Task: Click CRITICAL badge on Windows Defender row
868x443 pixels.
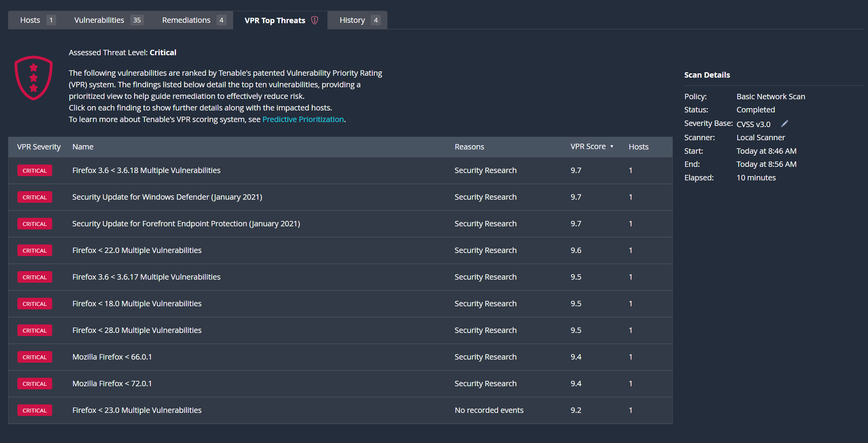Action: click(x=34, y=197)
